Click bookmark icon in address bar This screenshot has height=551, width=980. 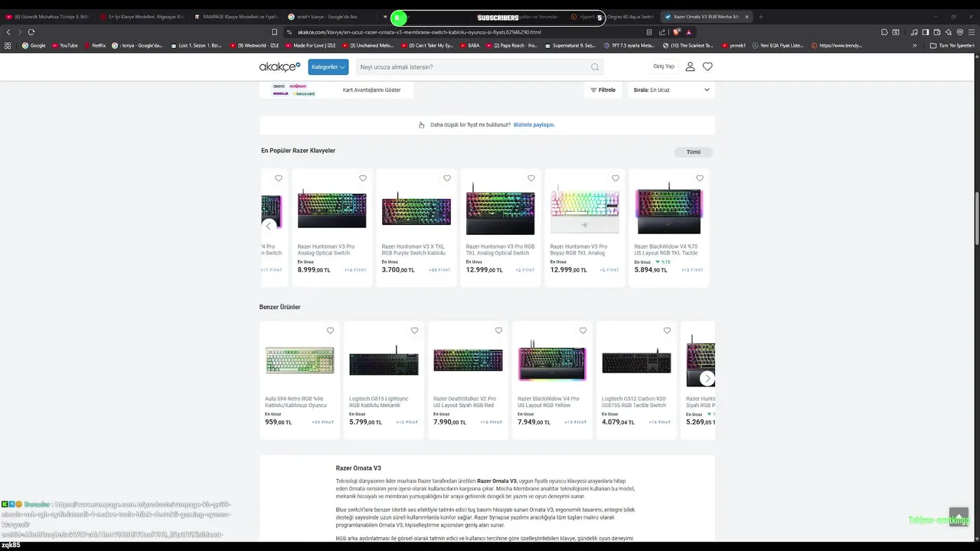point(274,32)
